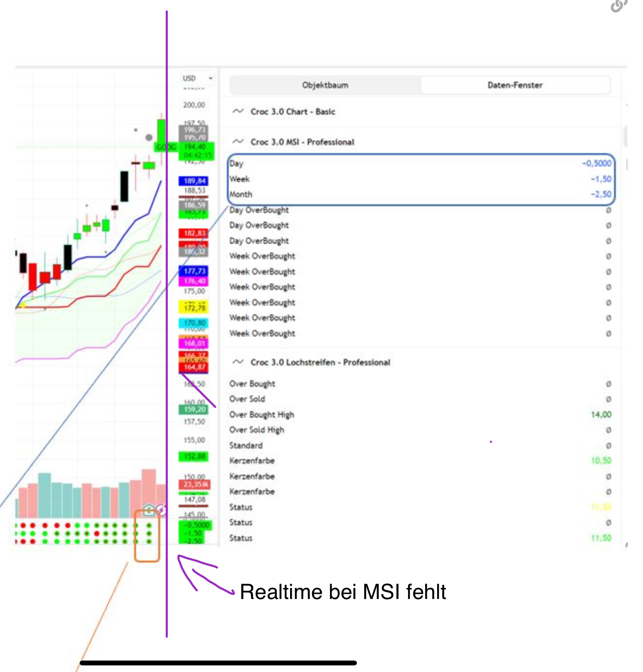
Task: Click the yellow 172,78 price label
Action: click(195, 307)
